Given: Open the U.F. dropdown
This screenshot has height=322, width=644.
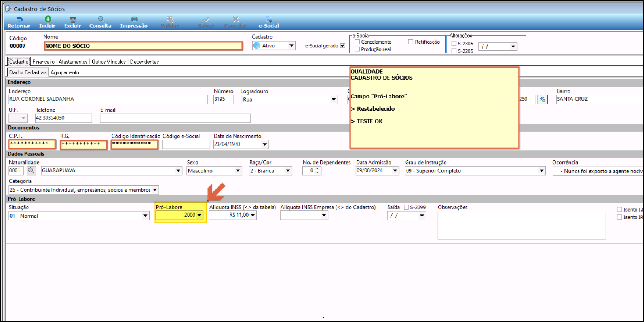Looking at the screenshot, I should point(23,118).
